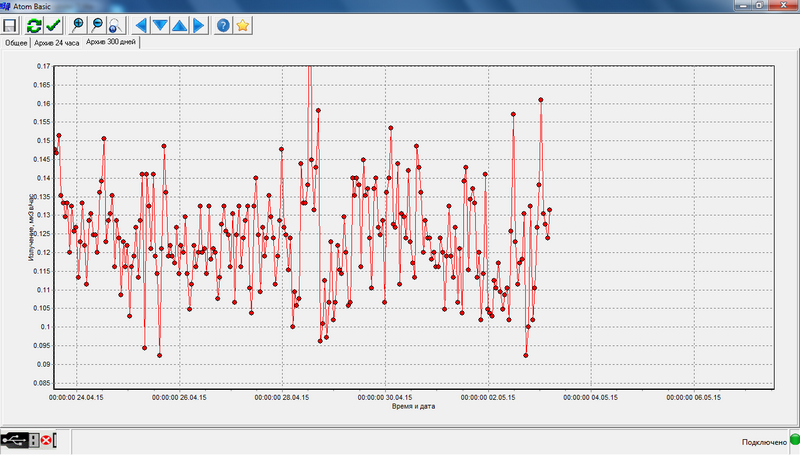Screen dimensions: 800x455
Task: Switch to the Общее tab
Action: pos(16,43)
